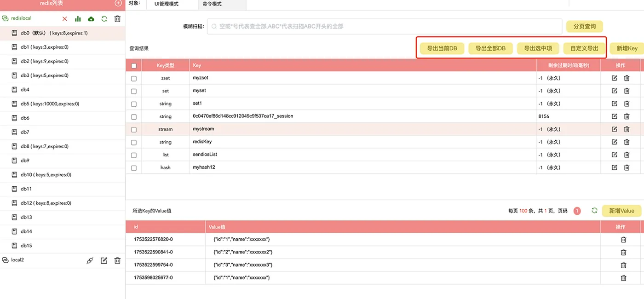This screenshot has width=644, height=299.
Task: Refresh the value list with the green refresh icon
Action: (594, 211)
